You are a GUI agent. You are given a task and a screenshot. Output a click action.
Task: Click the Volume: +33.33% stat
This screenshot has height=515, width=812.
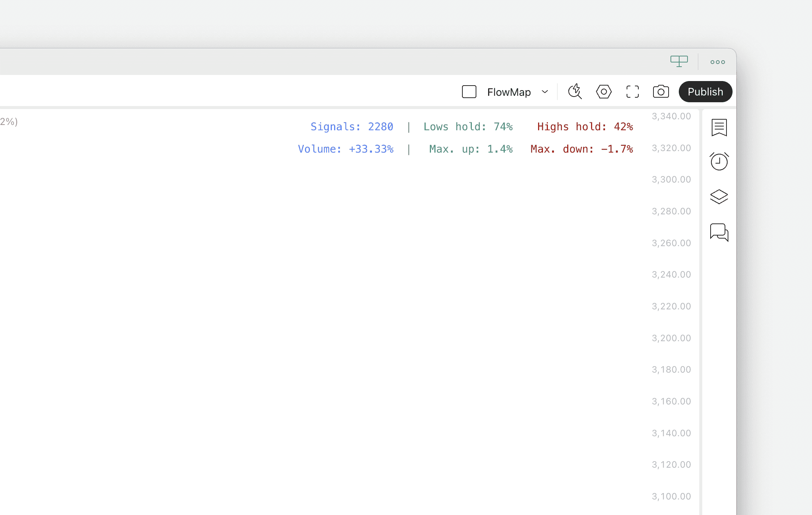[x=345, y=149]
